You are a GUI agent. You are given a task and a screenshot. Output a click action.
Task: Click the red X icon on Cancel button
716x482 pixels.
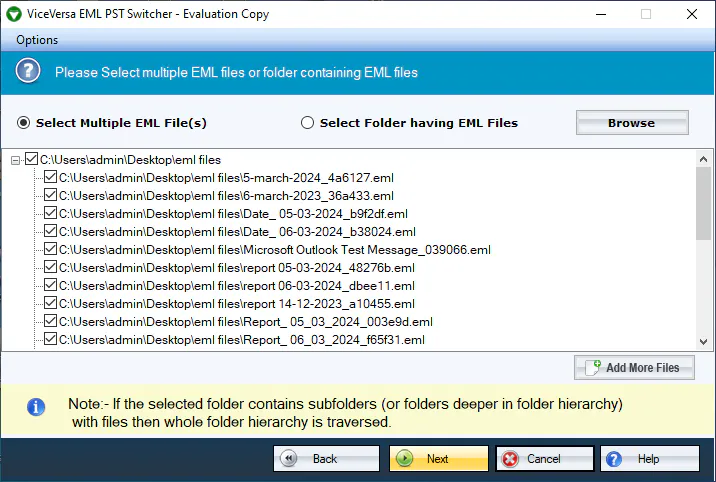(x=511, y=459)
